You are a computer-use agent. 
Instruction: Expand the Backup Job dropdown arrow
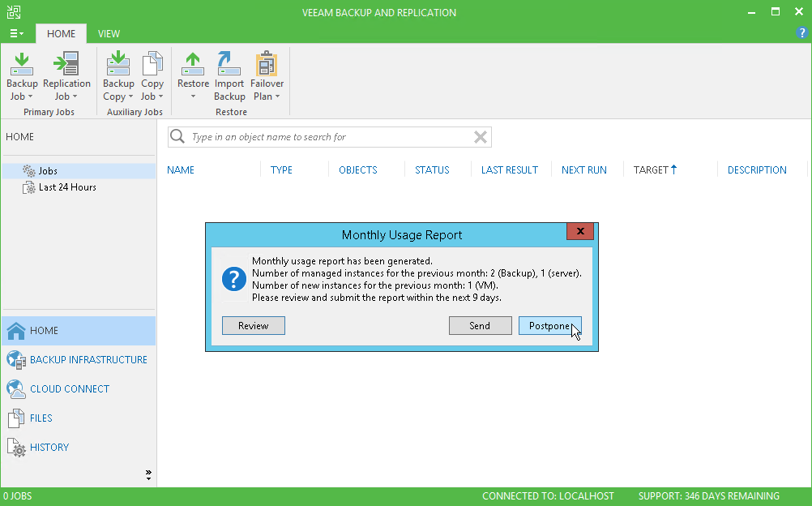click(30, 96)
